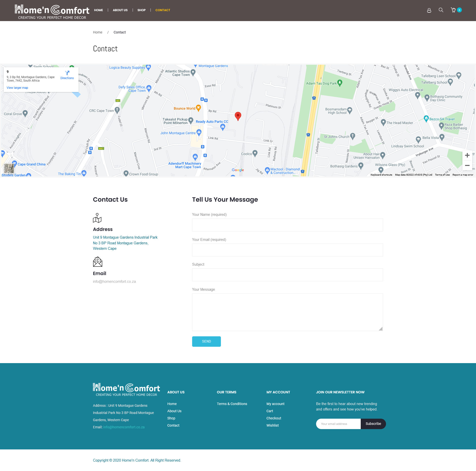Zoom out the map with the minus button
This screenshot has width=476, height=471.
467,165
